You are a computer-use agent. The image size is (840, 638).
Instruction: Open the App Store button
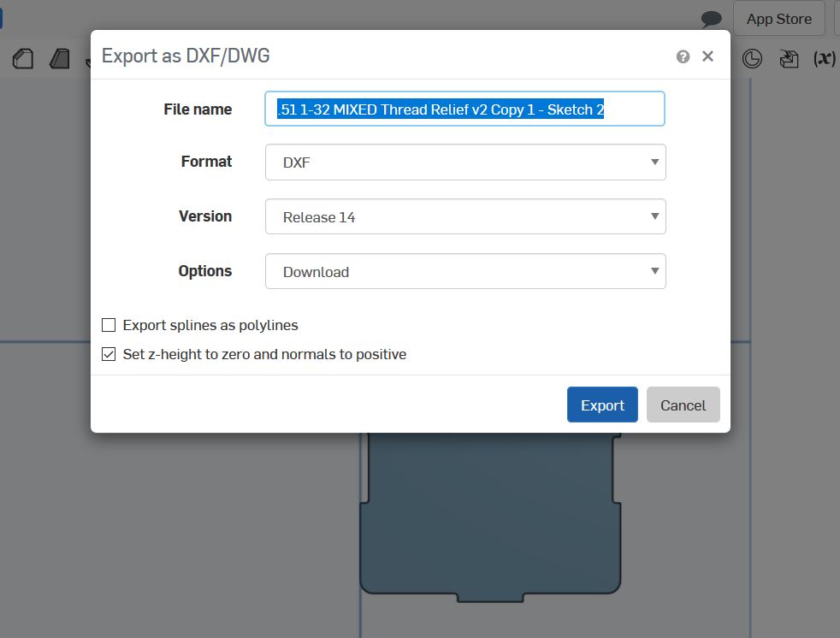coord(779,19)
